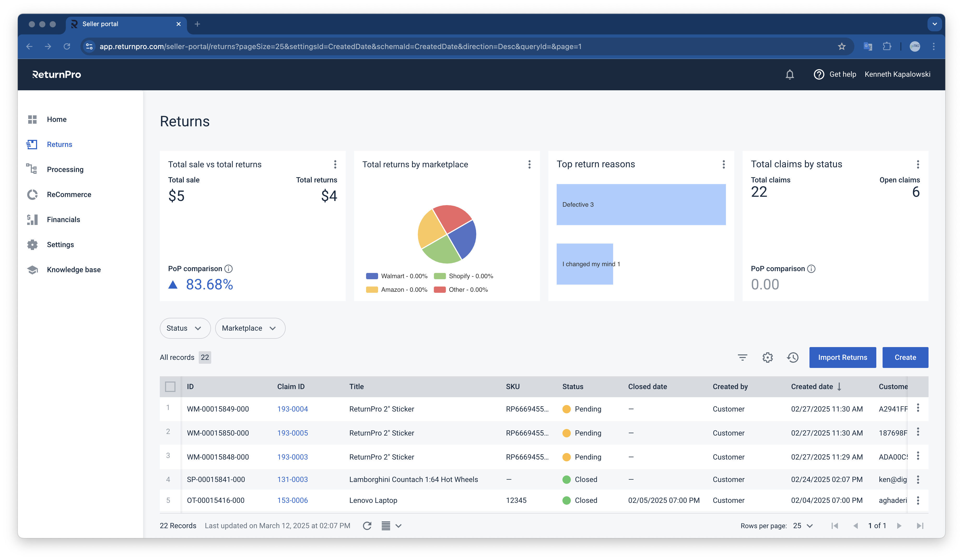Expand the Status filter dropdown

pyautogui.click(x=185, y=328)
